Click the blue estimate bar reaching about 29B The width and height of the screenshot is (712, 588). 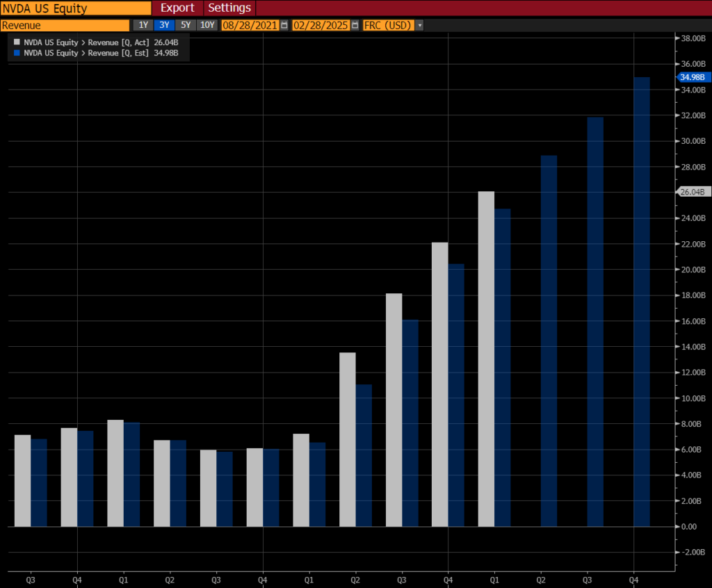point(549,341)
